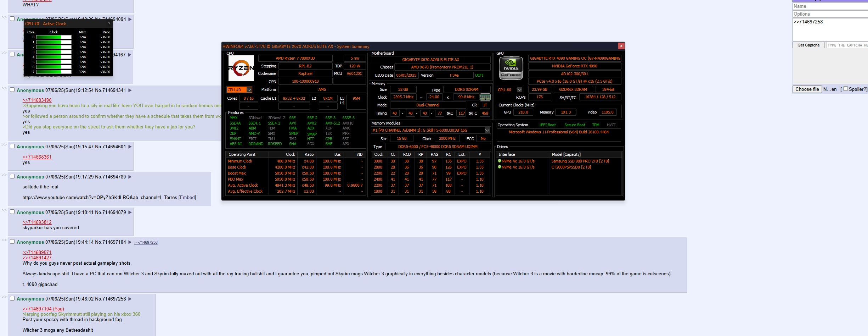Select the Boost Max operating point row
The image size is (868, 336).
(x=295, y=173)
